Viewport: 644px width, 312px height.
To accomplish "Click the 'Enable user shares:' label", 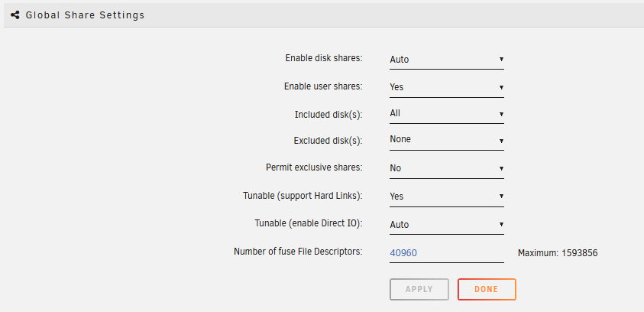I will click(x=322, y=86).
